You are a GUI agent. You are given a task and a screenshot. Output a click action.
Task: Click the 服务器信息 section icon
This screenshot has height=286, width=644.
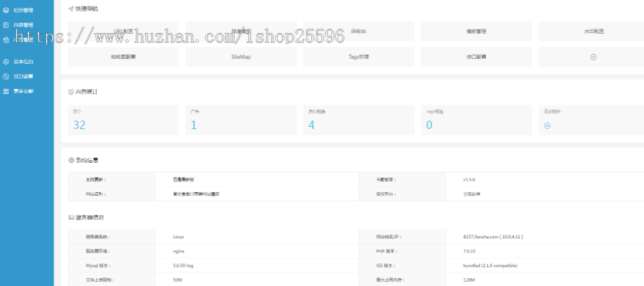71,217
